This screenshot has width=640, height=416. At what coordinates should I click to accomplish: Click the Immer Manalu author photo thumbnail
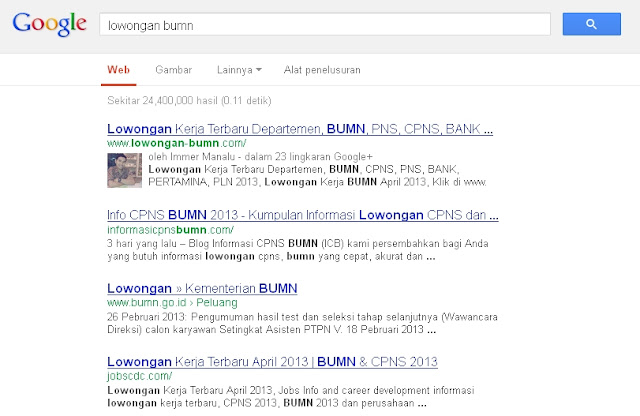(124, 170)
